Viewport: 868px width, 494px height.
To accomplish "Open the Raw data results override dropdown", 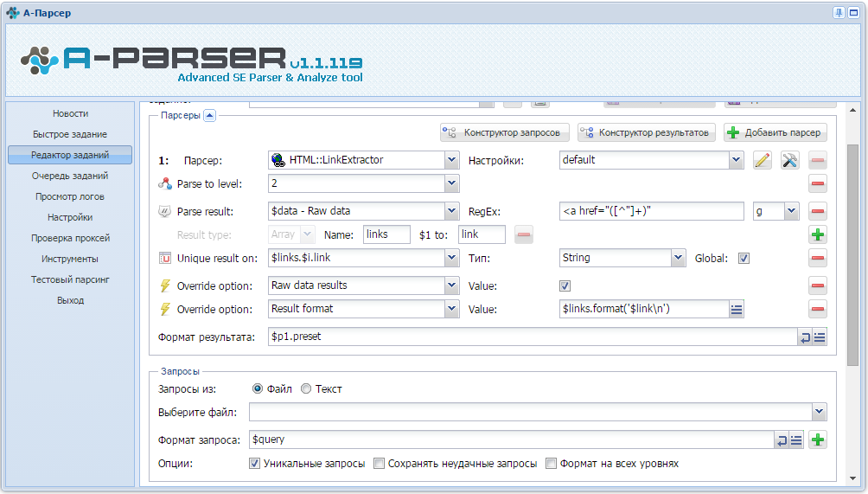I will (451, 285).
